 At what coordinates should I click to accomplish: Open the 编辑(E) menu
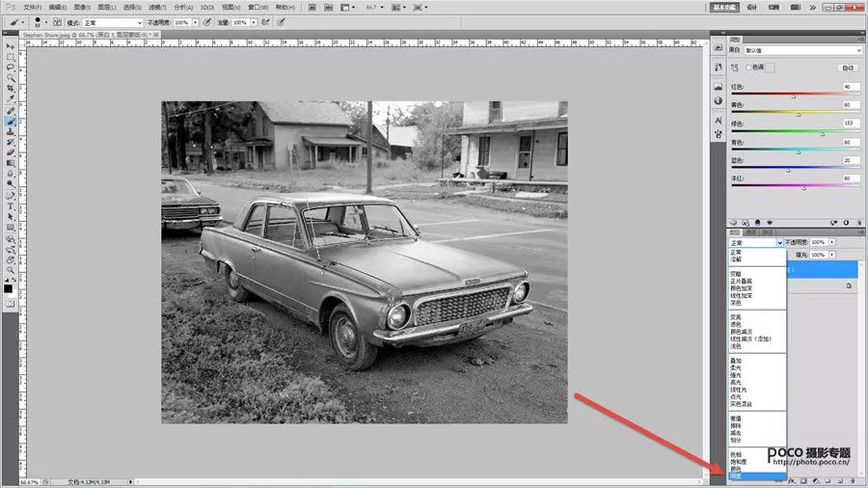click(58, 7)
